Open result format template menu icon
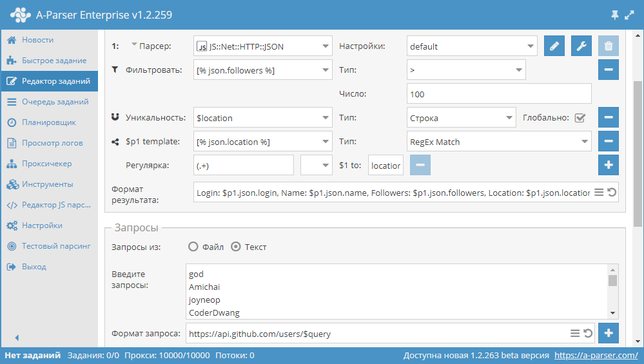Image resolution: width=644 pixels, height=364 pixels. click(599, 193)
